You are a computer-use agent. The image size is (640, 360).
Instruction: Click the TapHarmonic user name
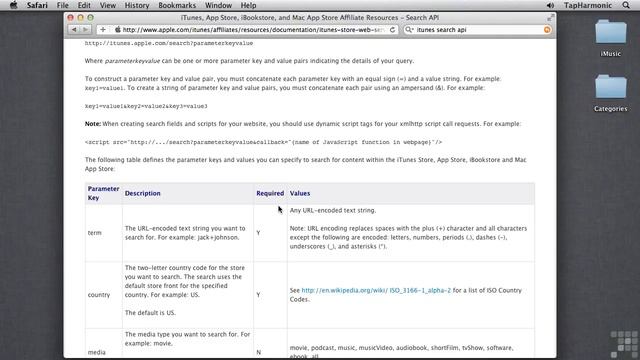(588, 5)
